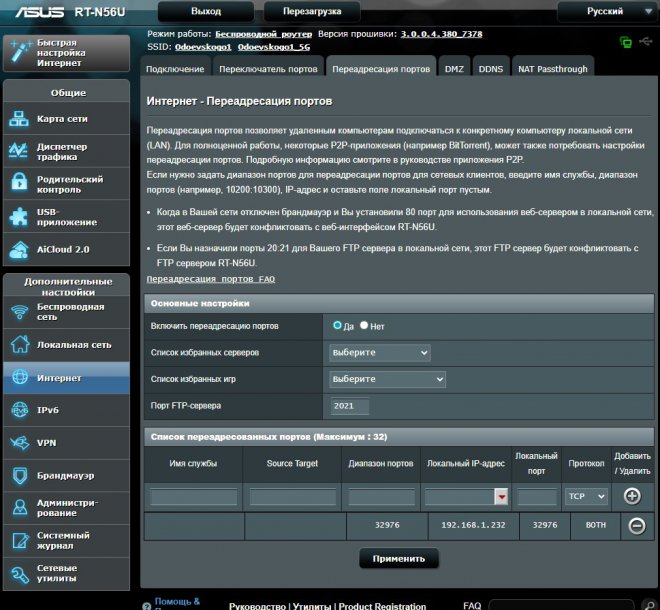Click the AiCloud 2.0 cloud icon
Image resolution: width=660 pixels, height=610 pixels.
(x=19, y=248)
